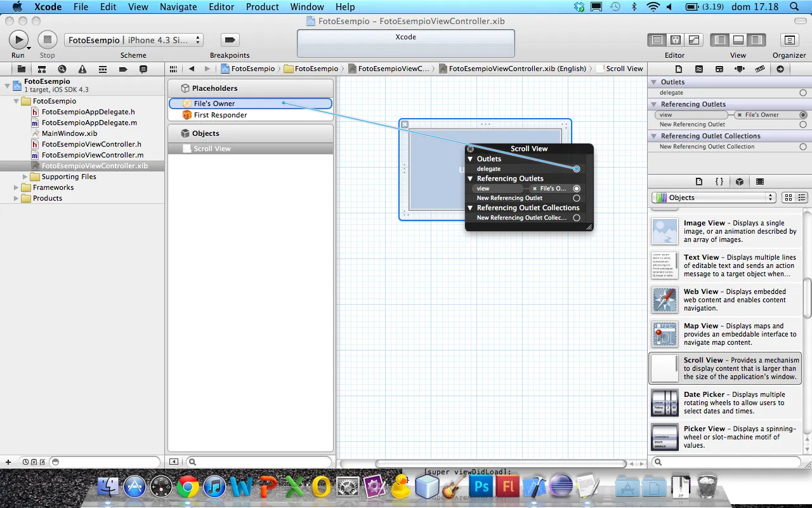Expand the Supporting Files group
This screenshot has height=508, width=812.
(x=26, y=177)
